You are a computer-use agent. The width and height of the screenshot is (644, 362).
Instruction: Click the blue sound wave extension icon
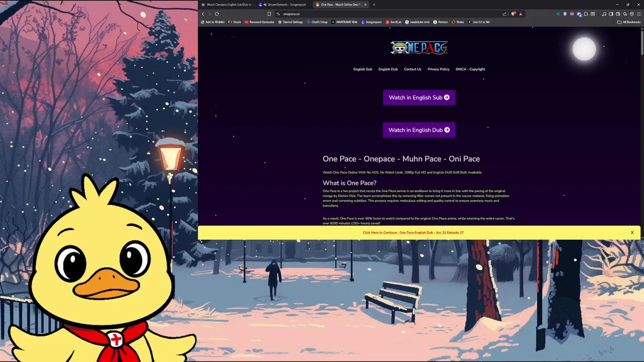click(558, 14)
